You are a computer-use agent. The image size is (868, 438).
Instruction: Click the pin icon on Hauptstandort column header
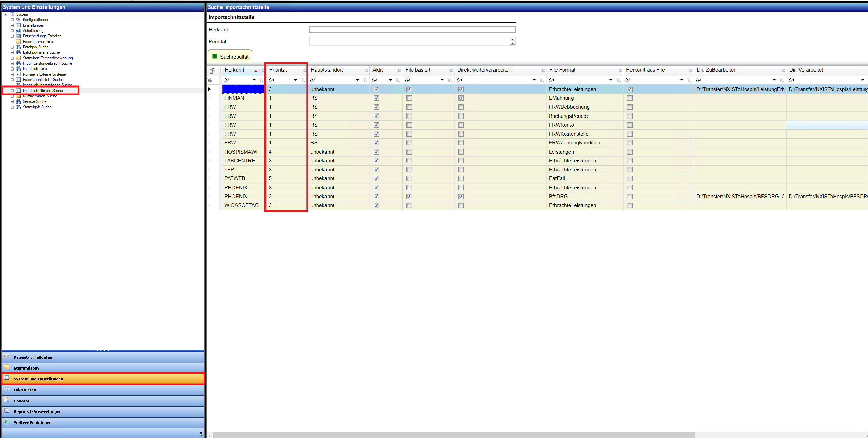click(x=366, y=71)
